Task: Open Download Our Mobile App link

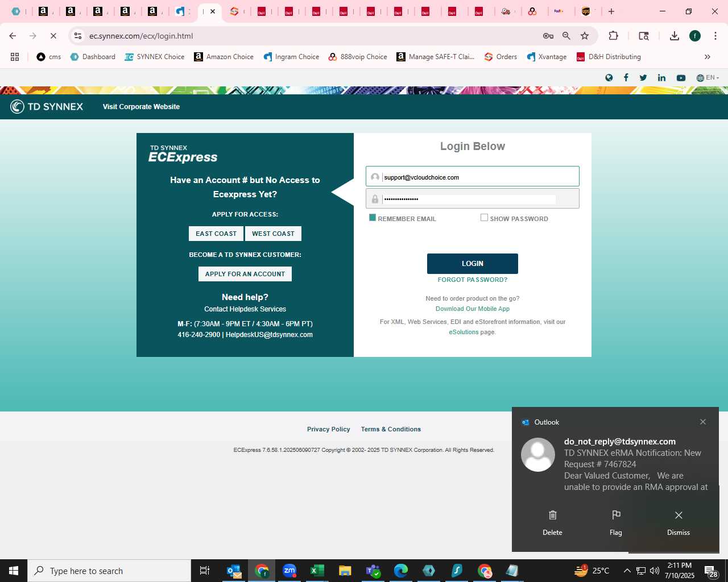Action: coord(473,309)
